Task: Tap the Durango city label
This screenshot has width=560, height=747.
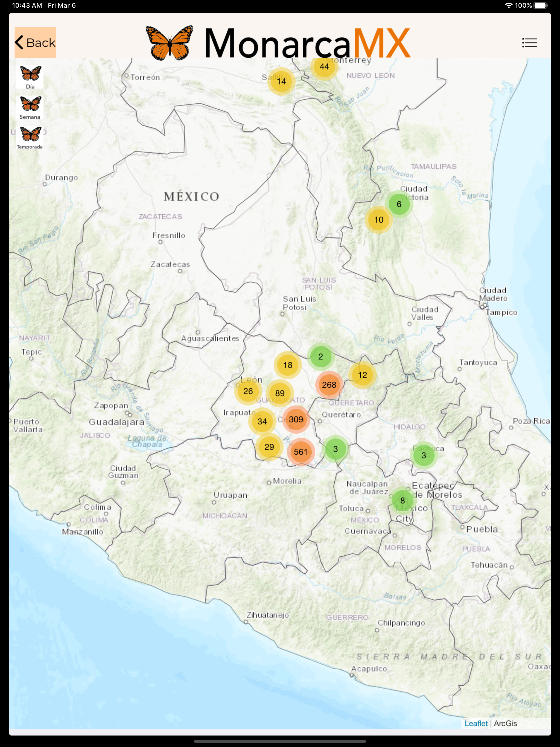Action: (x=62, y=177)
